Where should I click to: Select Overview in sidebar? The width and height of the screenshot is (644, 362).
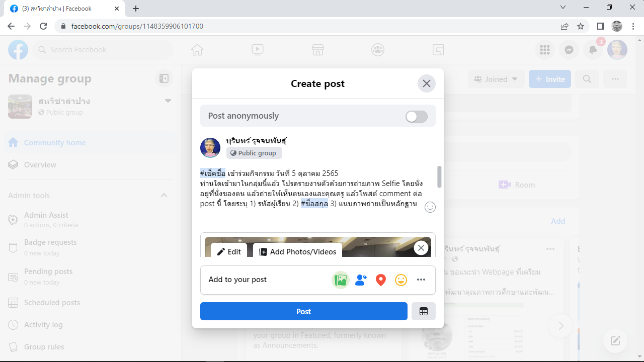tap(91, 165)
